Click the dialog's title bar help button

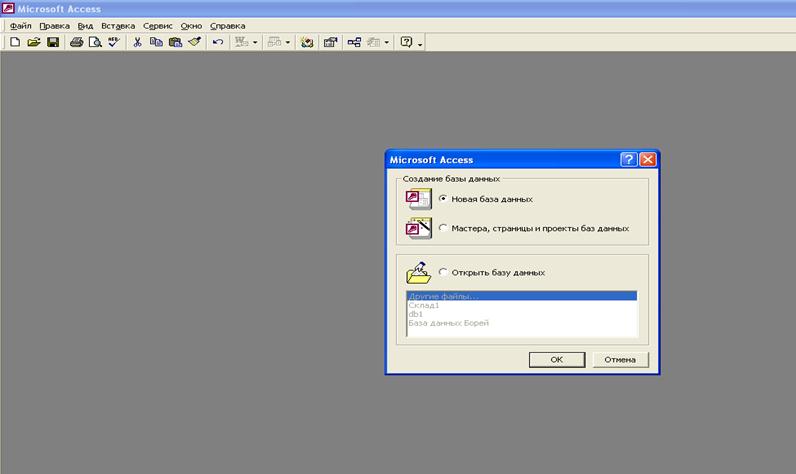(628, 160)
